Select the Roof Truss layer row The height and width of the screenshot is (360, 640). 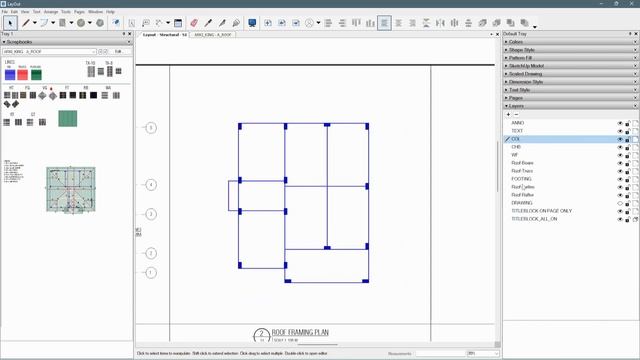[571, 171]
